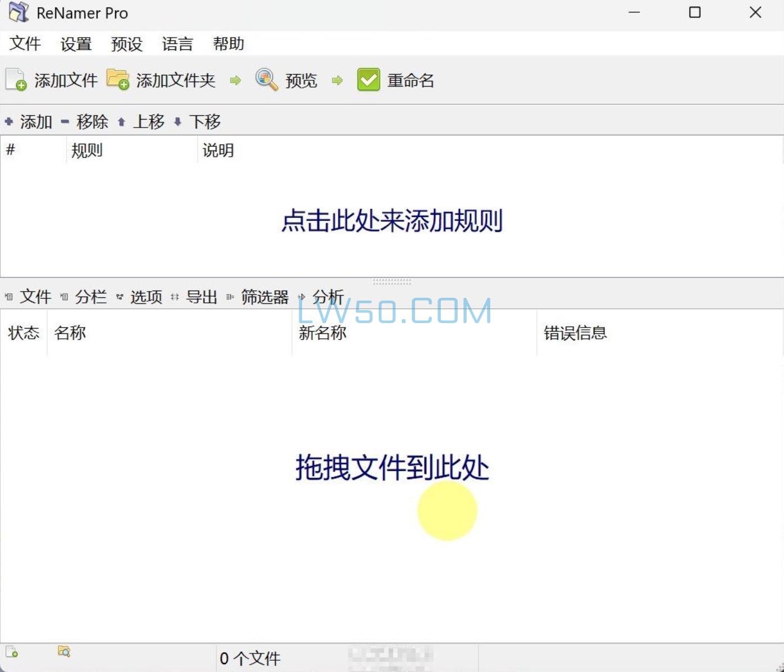Sort by 名称 column header

[170, 333]
